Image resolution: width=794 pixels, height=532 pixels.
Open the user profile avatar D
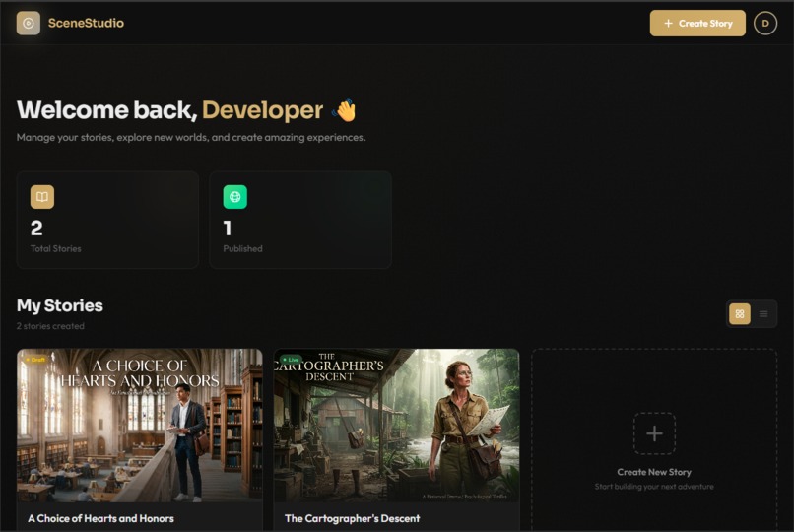[x=765, y=24]
